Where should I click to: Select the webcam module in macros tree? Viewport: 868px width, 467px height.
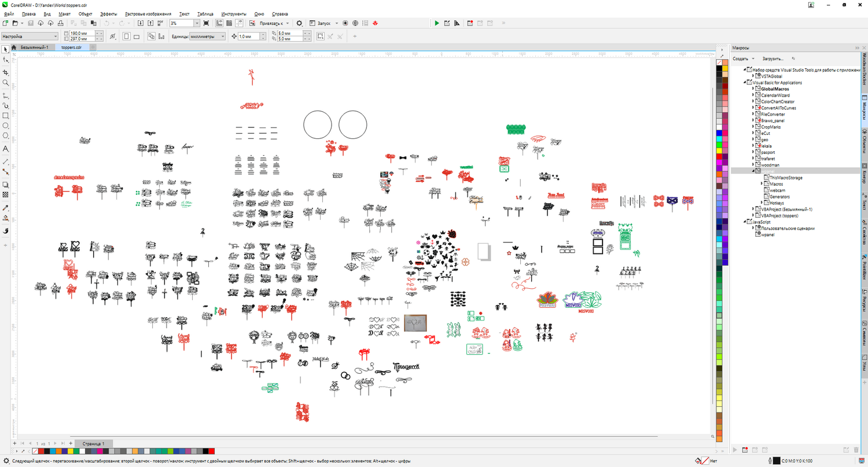point(777,190)
